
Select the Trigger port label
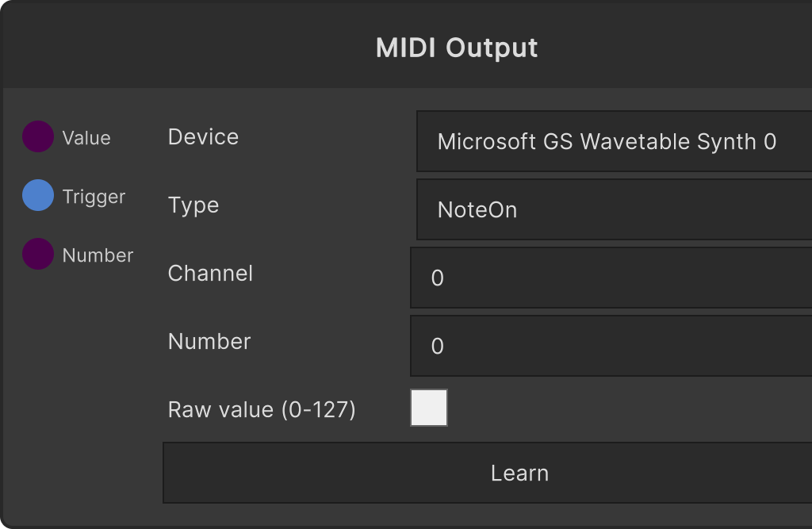click(x=94, y=197)
